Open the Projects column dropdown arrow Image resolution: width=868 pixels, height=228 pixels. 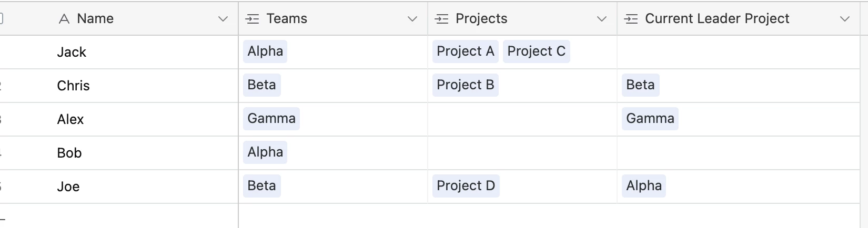click(602, 19)
